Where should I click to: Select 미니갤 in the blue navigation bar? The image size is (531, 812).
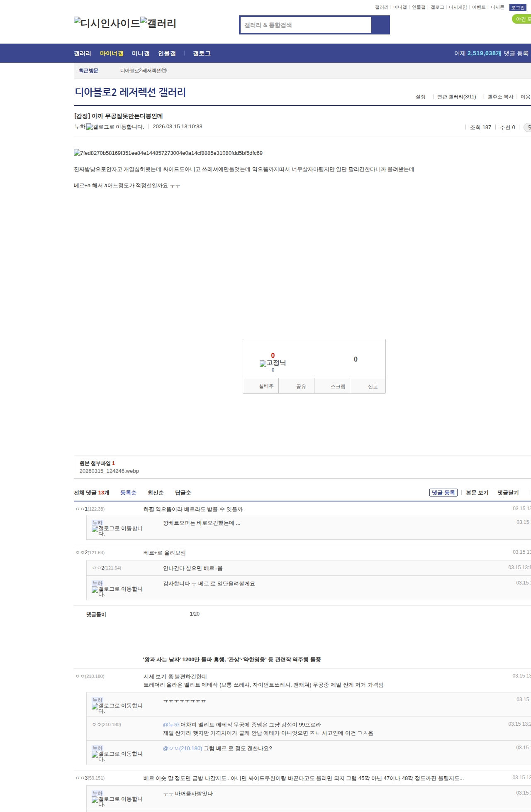[x=141, y=54]
